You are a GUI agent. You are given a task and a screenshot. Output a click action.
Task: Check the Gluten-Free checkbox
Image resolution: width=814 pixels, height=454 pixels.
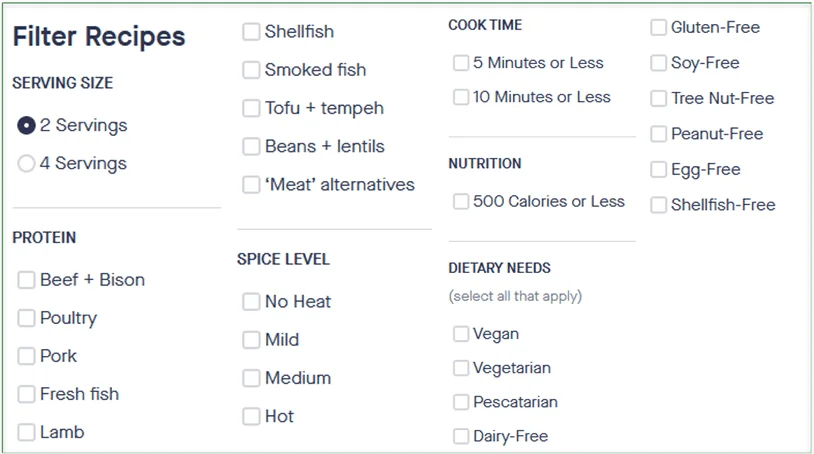(x=658, y=28)
